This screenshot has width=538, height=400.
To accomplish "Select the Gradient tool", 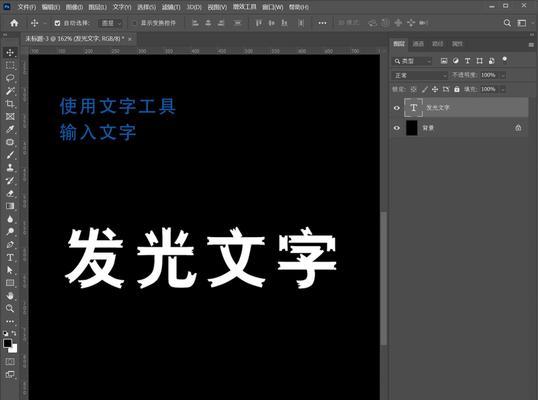I will point(10,206).
